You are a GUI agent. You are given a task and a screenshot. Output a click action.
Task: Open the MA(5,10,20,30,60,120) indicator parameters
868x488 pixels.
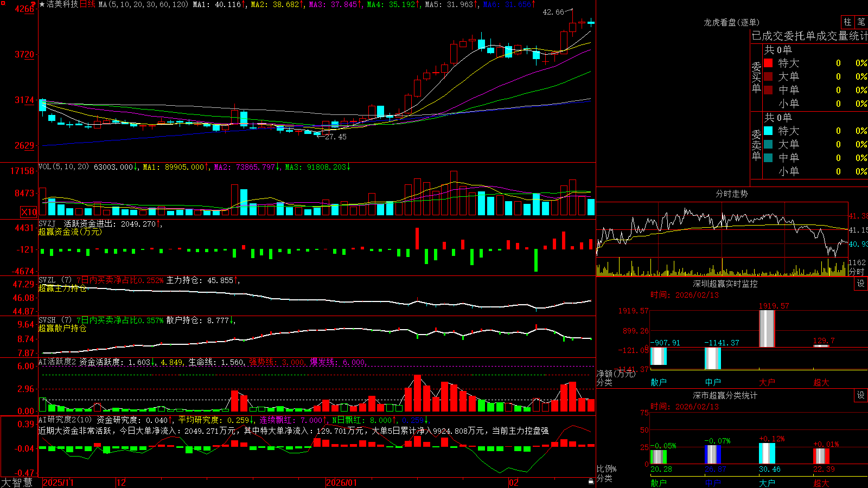pos(144,4)
